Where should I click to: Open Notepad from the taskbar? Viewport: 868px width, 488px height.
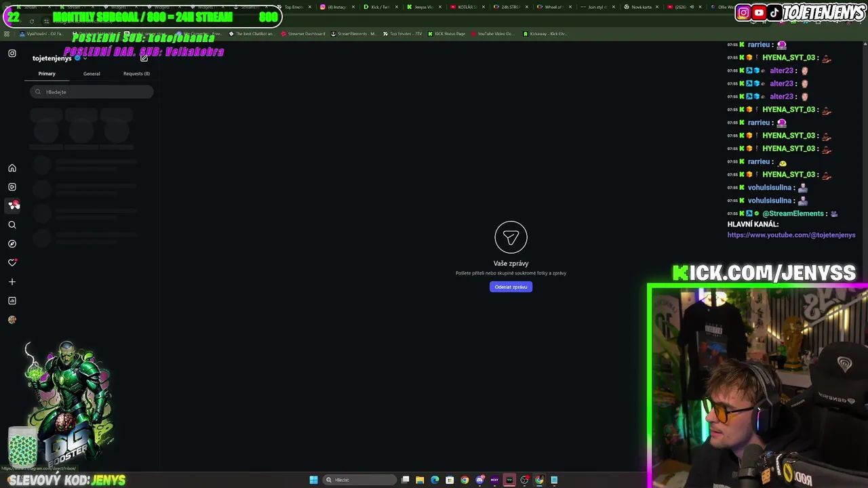pos(554,480)
